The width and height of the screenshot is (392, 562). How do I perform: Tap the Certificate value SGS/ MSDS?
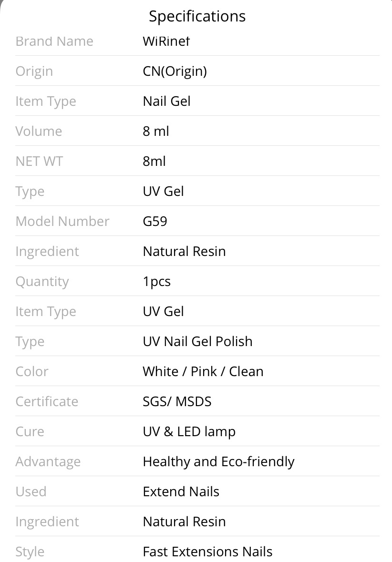tap(177, 402)
